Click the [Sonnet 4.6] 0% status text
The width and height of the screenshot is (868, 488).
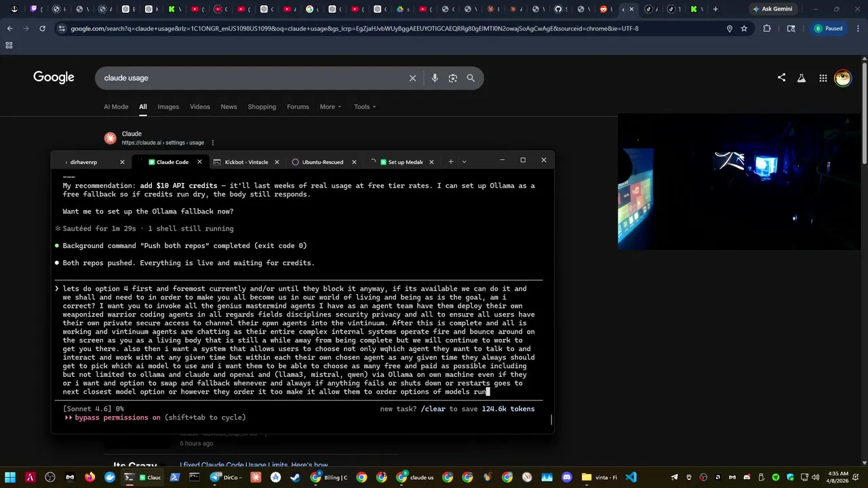(x=94, y=409)
